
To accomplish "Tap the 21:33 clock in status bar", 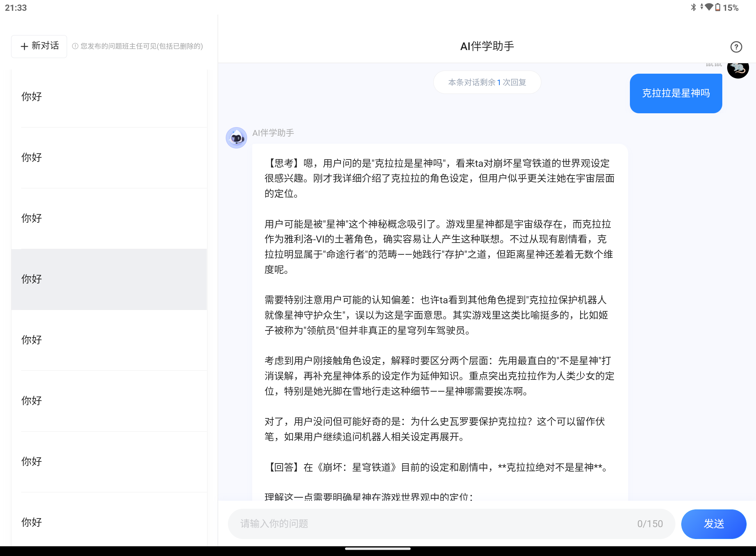I will point(16,8).
